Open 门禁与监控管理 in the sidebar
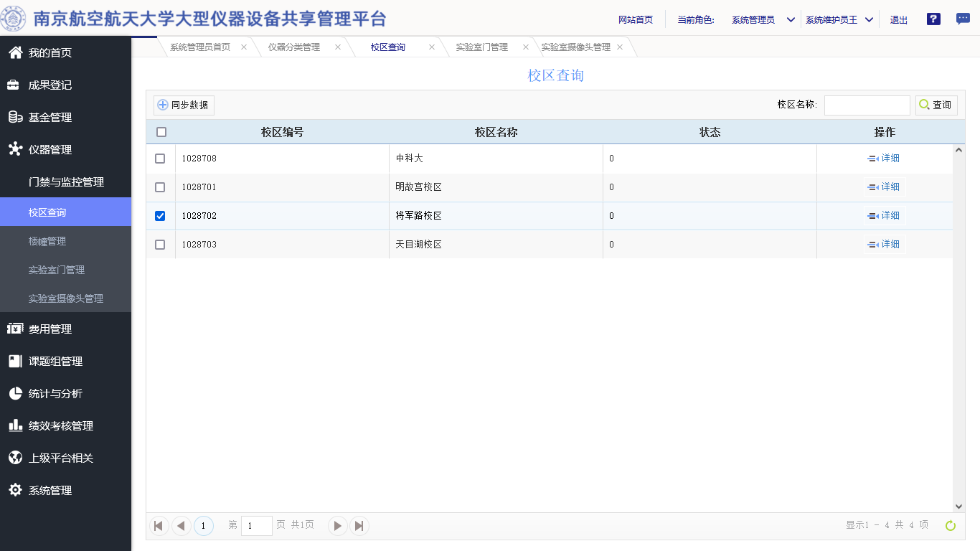This screenshot has width=980, height=551. tap(65, 182)
